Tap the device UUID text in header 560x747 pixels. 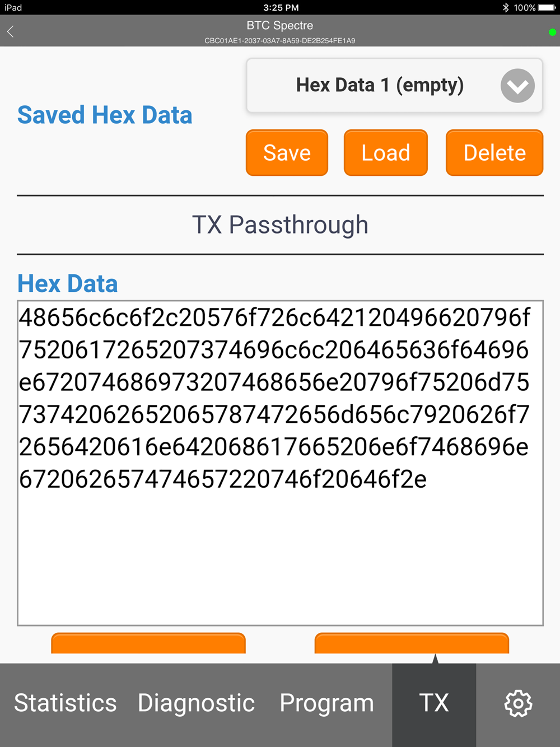[280, 41]
